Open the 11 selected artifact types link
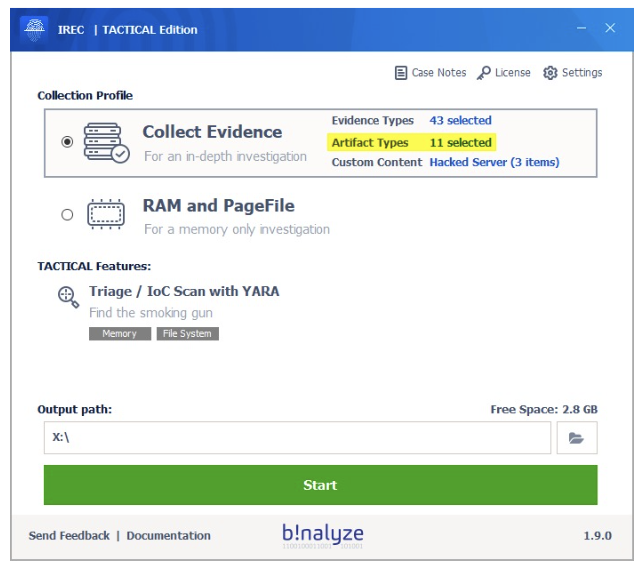This screenshot has height=569, width=643. pyautogui.click(x=460, y=143)
